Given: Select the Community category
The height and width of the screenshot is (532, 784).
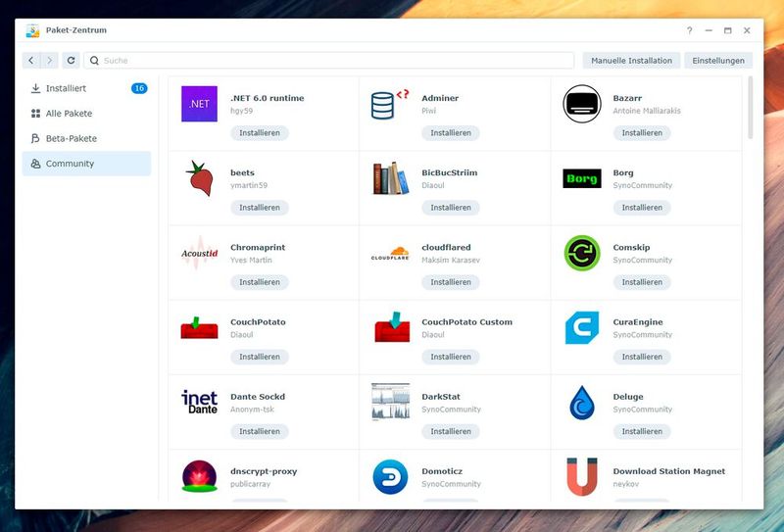Looking at the screenshot, I should (x=86, y=164).
